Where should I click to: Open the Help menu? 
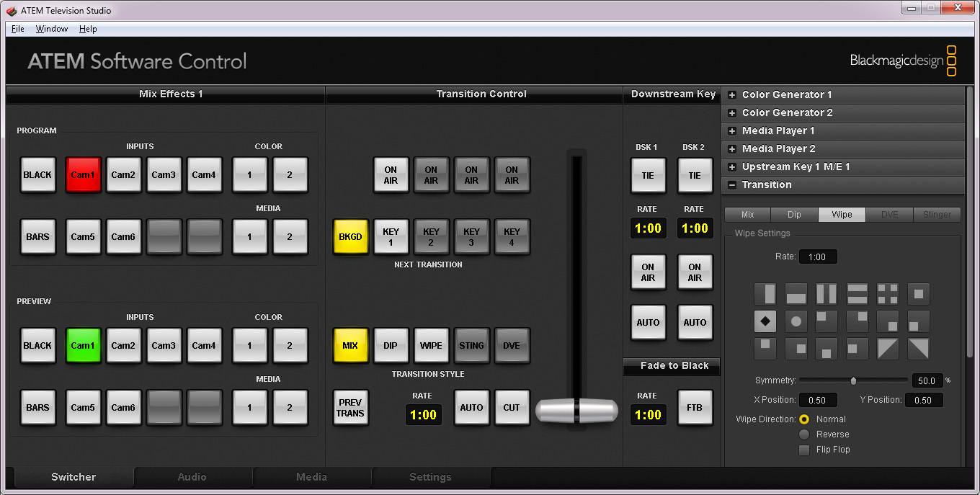click(x=88, y=29)
